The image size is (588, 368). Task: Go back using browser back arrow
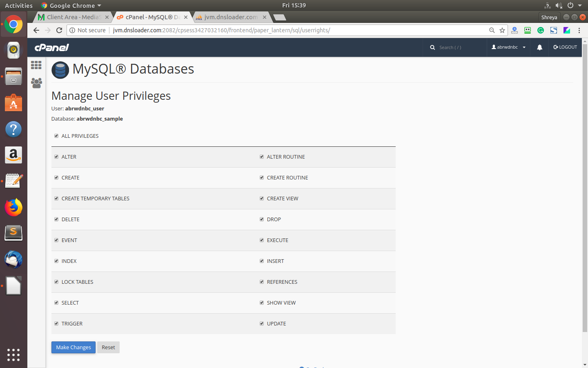click(36, 30)
